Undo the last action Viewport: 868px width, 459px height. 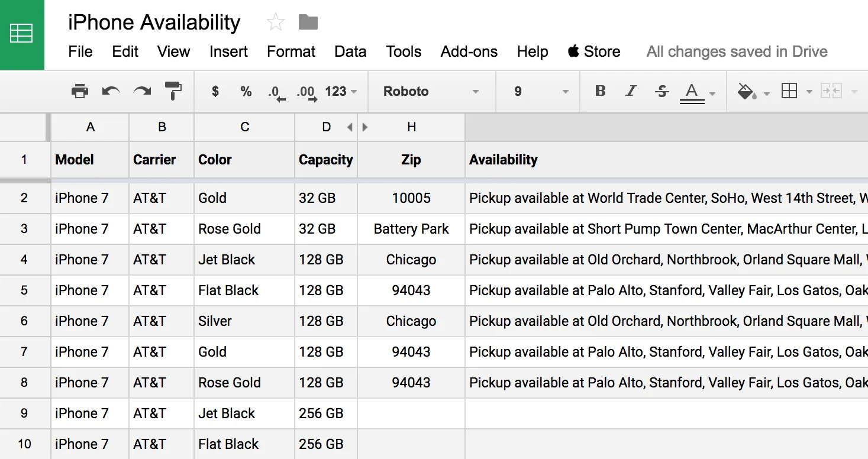pos(111,91)
